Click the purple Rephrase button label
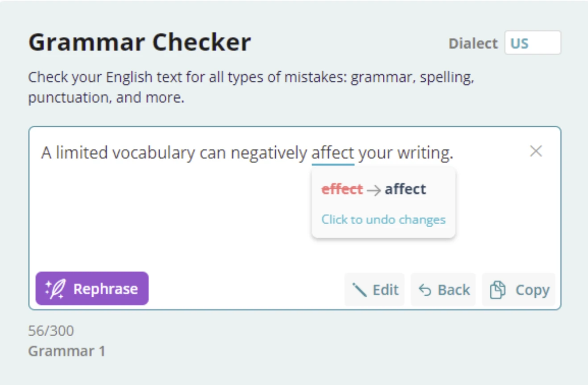588x385 pixels. click(x=106, y=289)
